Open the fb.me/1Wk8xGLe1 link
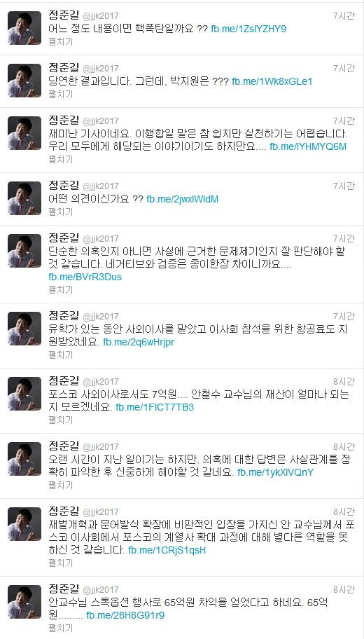Image resolution: width=364 pixels, height=639 pixels. pos(272,81)
